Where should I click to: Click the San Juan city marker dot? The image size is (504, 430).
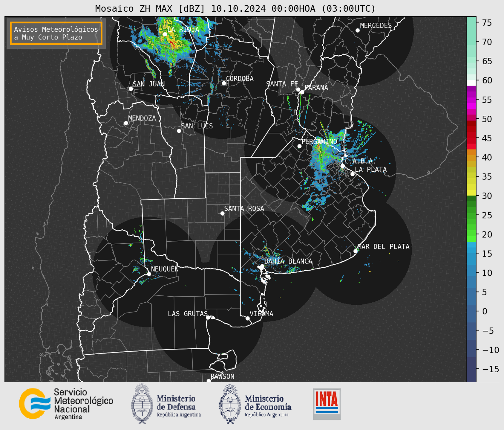(x=131, y=89)
